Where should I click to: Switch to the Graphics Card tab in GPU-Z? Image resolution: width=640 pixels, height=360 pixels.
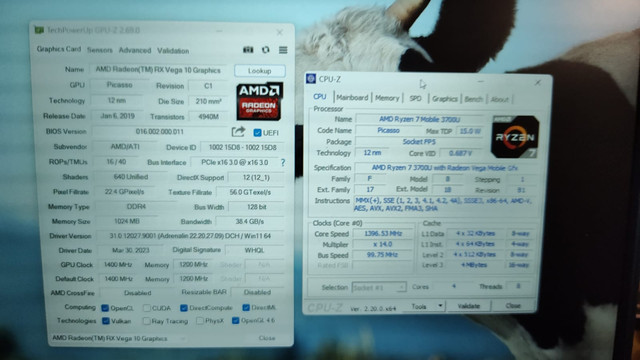click(x=59, y=49)
